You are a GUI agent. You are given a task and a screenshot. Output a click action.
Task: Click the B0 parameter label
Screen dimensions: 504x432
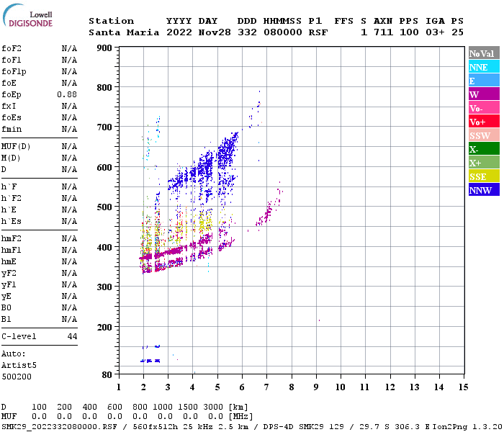[6, 307]
